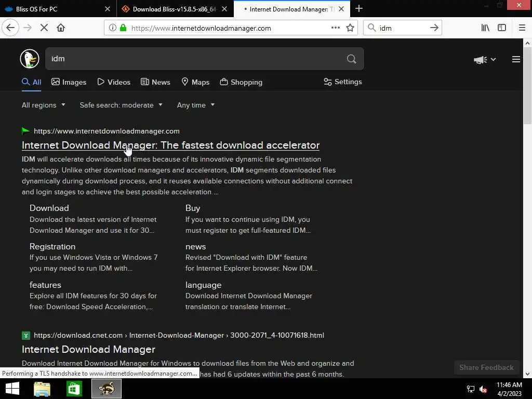
Task: Click the browser search box containing idm
Action: click(402, 28)
